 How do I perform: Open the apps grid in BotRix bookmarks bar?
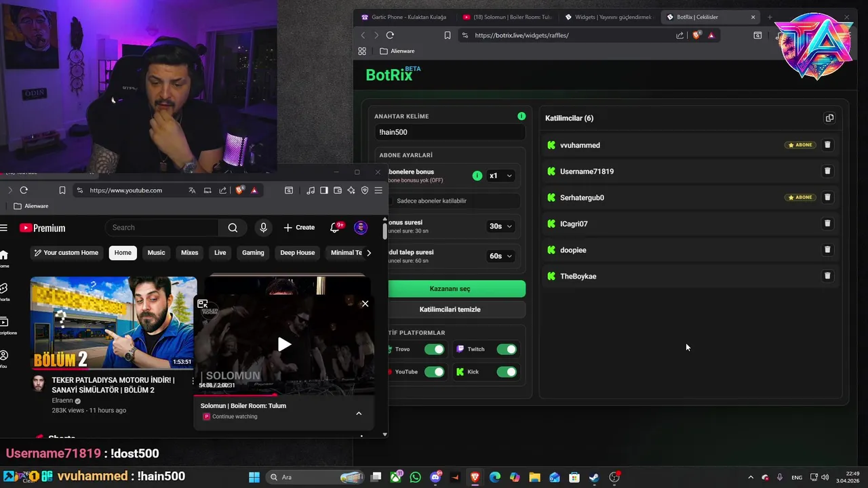click(x=362, y=51)
